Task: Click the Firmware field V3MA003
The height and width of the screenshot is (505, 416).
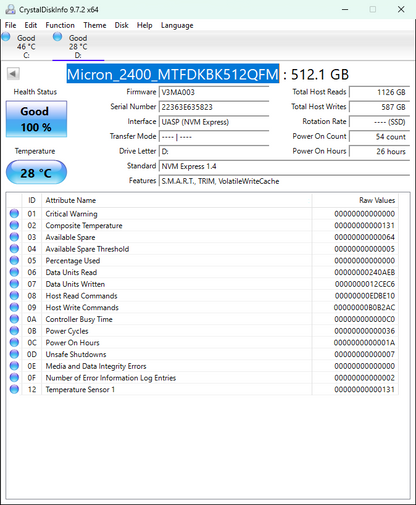Action: pyautogui.click(x=214, y=92)
